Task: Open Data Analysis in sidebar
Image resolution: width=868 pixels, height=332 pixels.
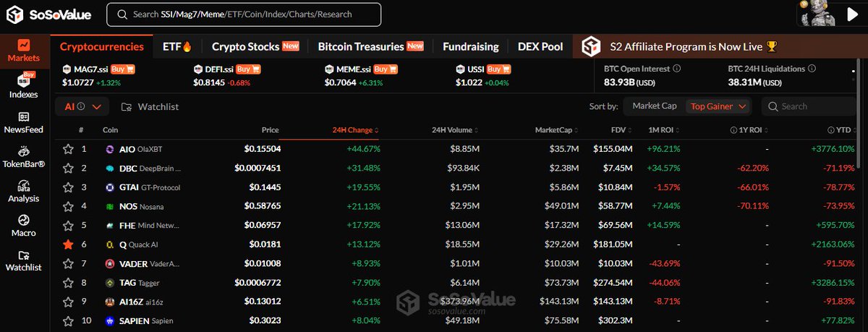Action: tap(25, 192)
